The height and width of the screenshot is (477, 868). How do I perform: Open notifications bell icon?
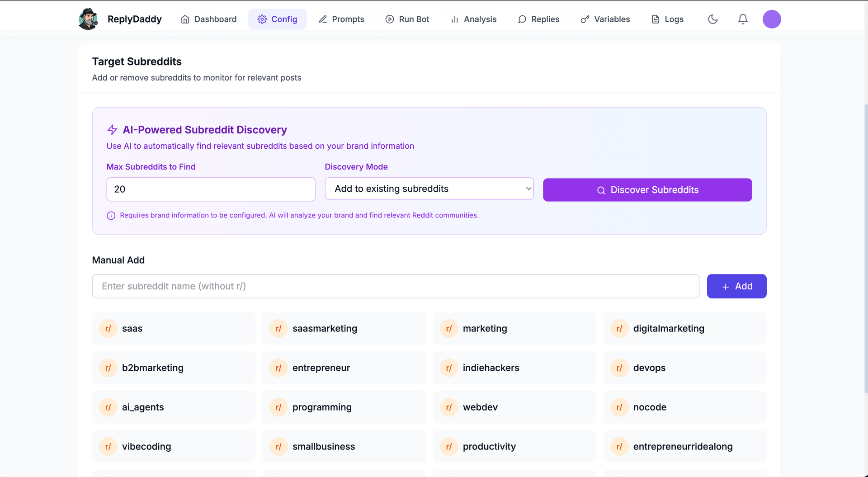[x=743, y=19]
